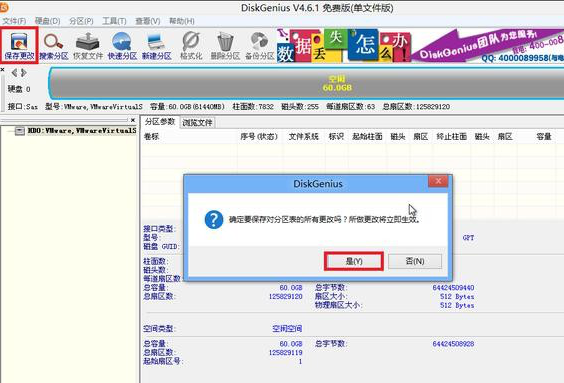Close the DiskGenius confirmation dialog
Image resolution: width=564 pixels, height=383 pixels.
tap(438, 181)
